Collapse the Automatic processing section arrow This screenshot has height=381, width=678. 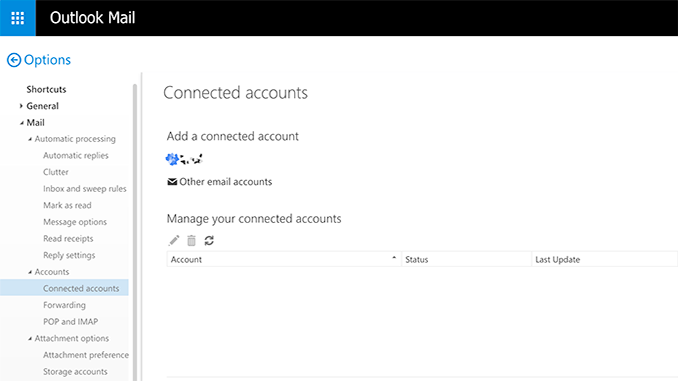coord(30,139)
